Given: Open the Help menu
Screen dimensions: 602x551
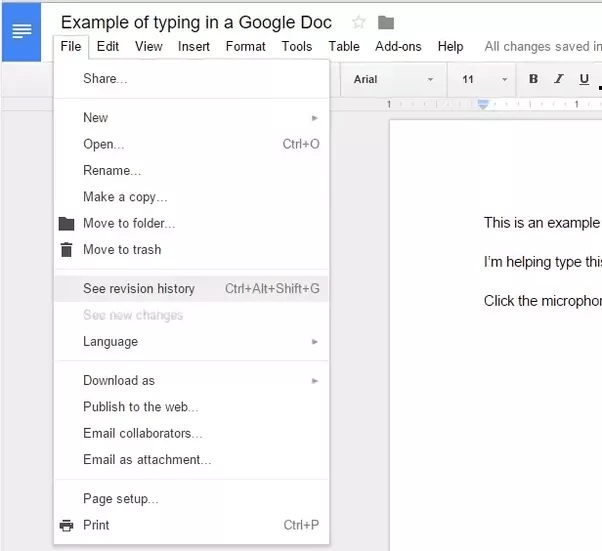Looking at the screenshot, I should pyautogui.click(x=450, y=46).
